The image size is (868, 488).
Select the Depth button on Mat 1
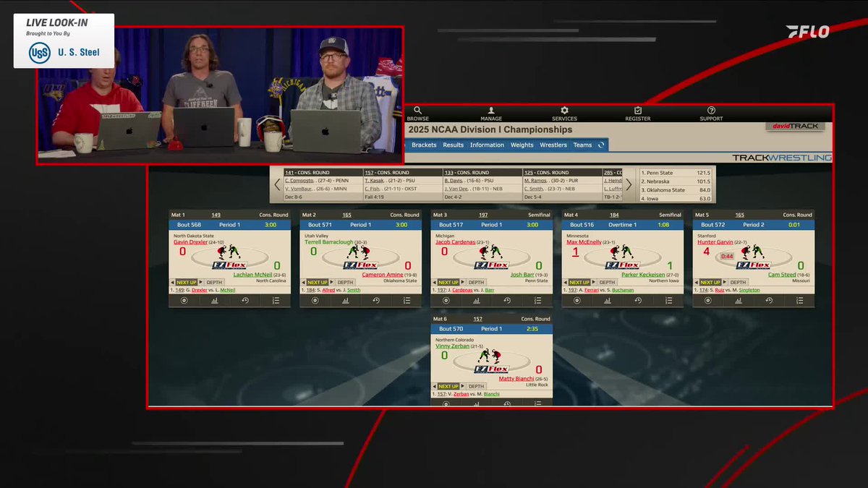(214, 283)
